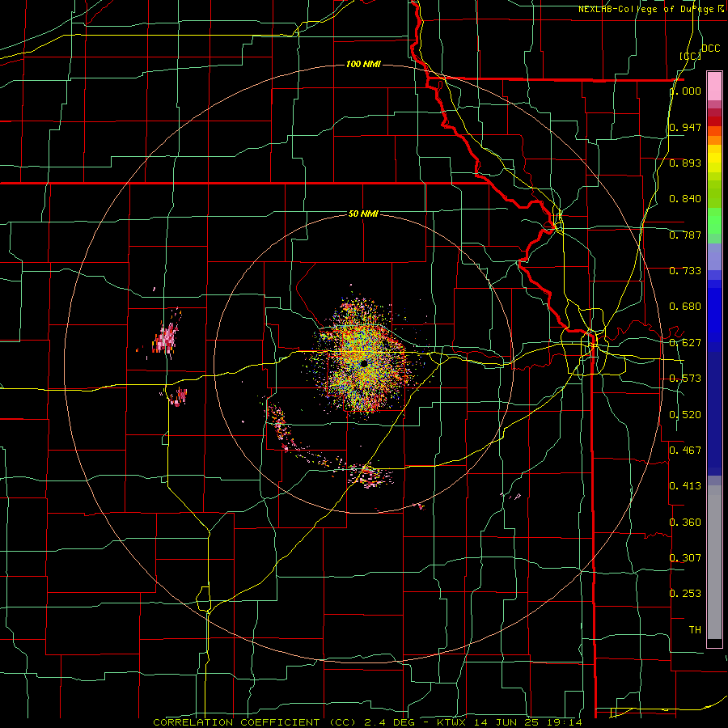Click the DCC label above the color bar
This screenshot has width=728, height=728.
(x=711, y=49)
